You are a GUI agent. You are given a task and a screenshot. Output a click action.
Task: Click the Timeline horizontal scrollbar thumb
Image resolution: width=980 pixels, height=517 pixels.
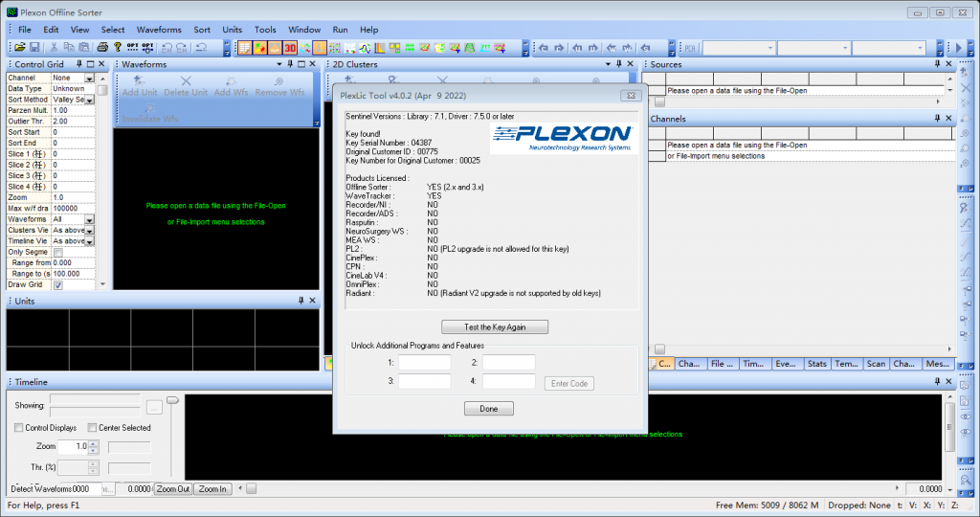coord(252,489)
